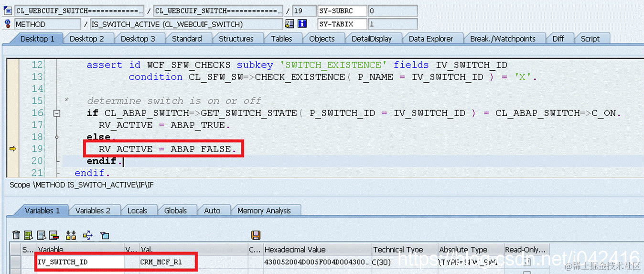Viewport: 644px width, 274px height.
Task: Click code line 19 RV_ACTIVE = ABAP_FALSE
Action: [167, 149]
